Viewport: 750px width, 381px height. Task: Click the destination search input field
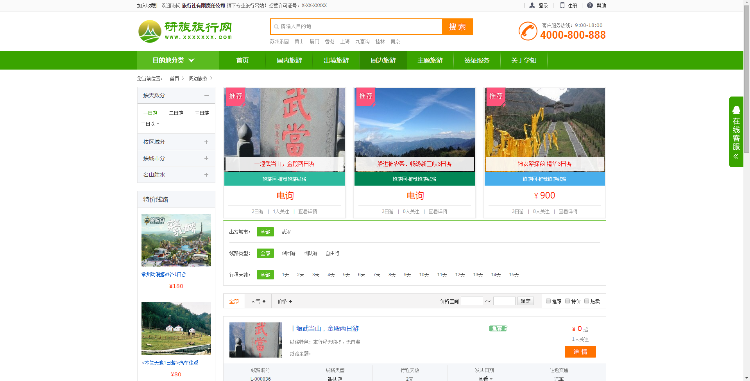click(356, 27)
